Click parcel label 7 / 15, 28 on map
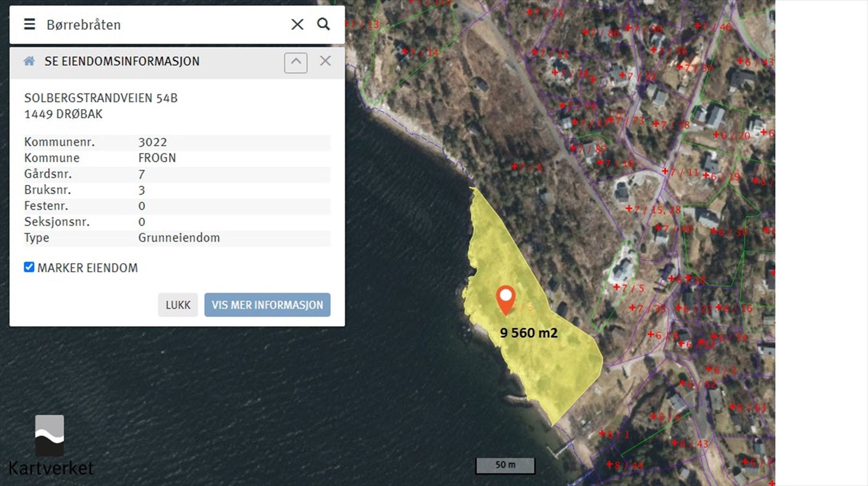Image resolution: width=868 pixels, height=486 pixels. [x=653, y=209]
